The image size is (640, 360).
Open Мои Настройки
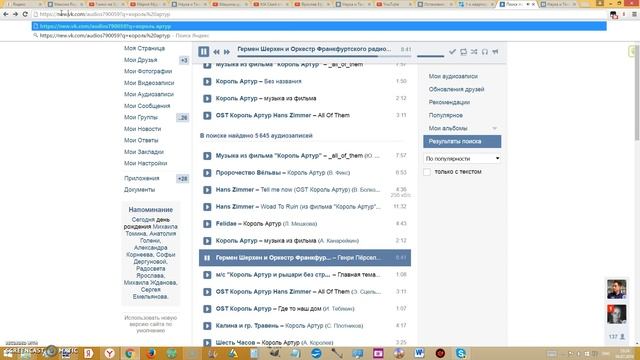145,163
